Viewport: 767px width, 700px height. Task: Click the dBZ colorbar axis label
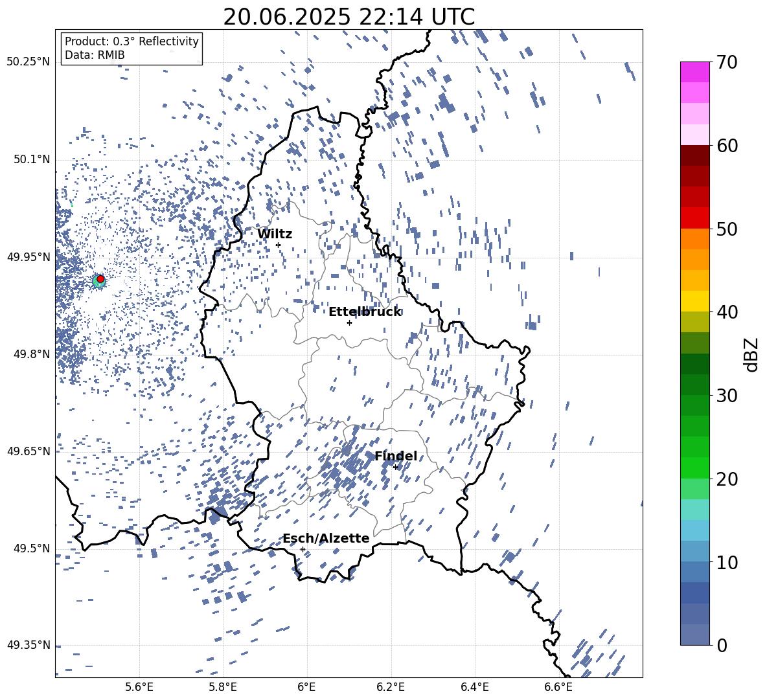coord(752,355)
